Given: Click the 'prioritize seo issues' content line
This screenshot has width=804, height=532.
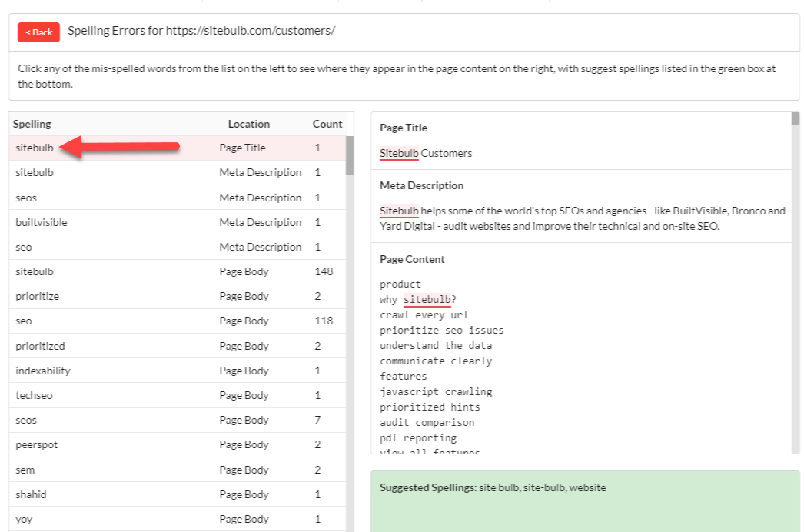Looking at the screenshot, I should (441, 330).
